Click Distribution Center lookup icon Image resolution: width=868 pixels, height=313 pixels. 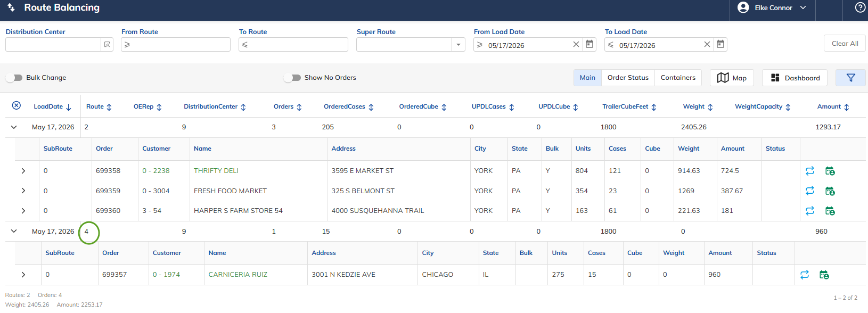coord(107,44)
